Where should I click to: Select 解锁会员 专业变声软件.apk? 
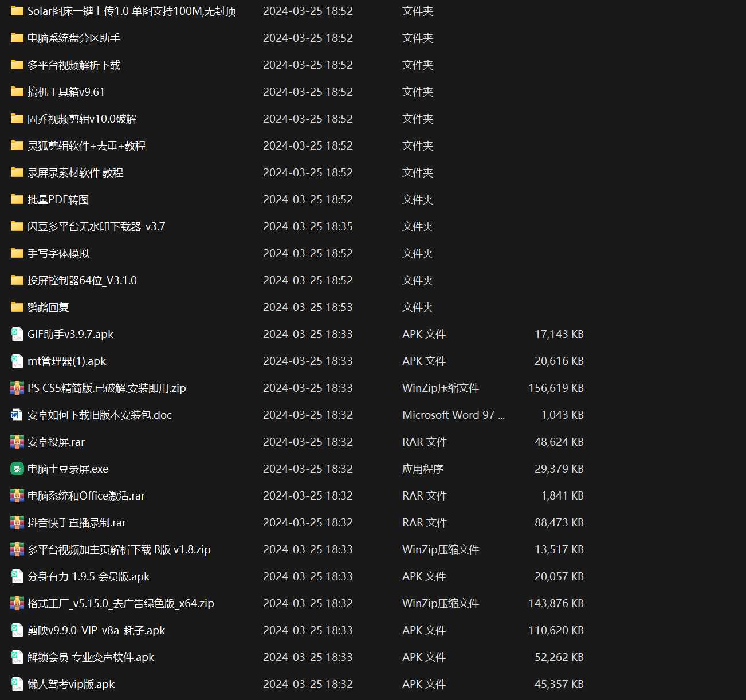(89, 657)
